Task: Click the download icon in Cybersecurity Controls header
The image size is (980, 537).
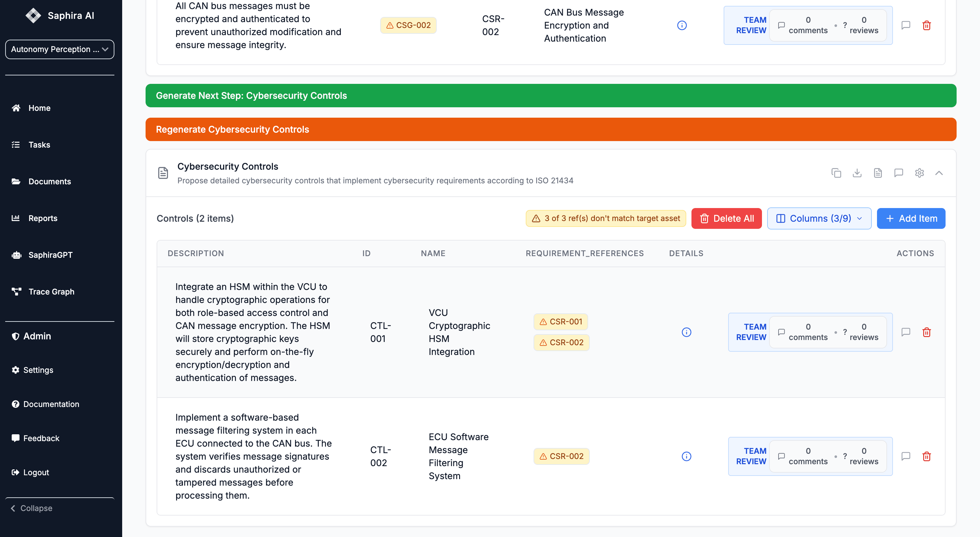Action: tap(857, 173)
